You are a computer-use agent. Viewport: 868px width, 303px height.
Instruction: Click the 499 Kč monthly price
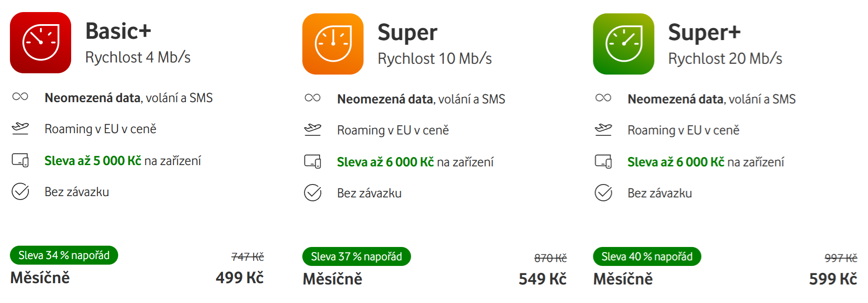point(240,278)
